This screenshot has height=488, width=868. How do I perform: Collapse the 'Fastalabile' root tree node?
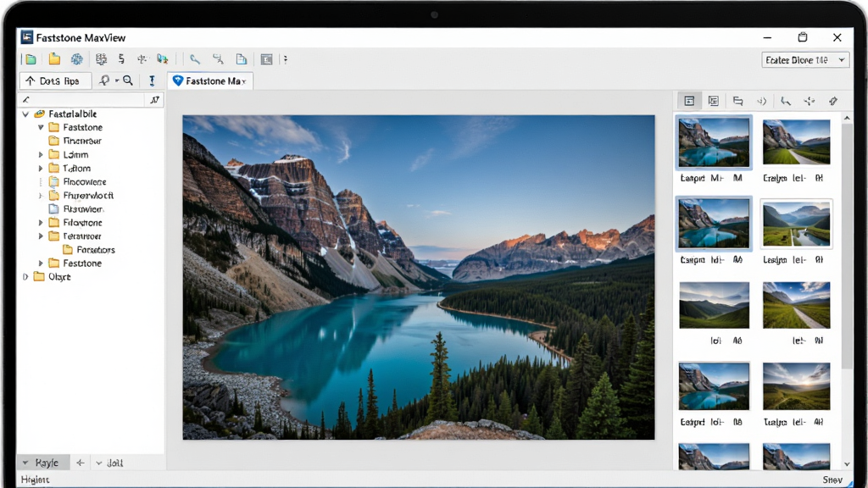(x=25, y=114)
